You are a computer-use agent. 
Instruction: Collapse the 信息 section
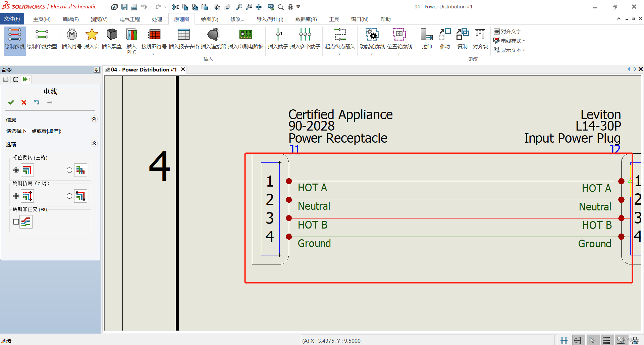94,119
